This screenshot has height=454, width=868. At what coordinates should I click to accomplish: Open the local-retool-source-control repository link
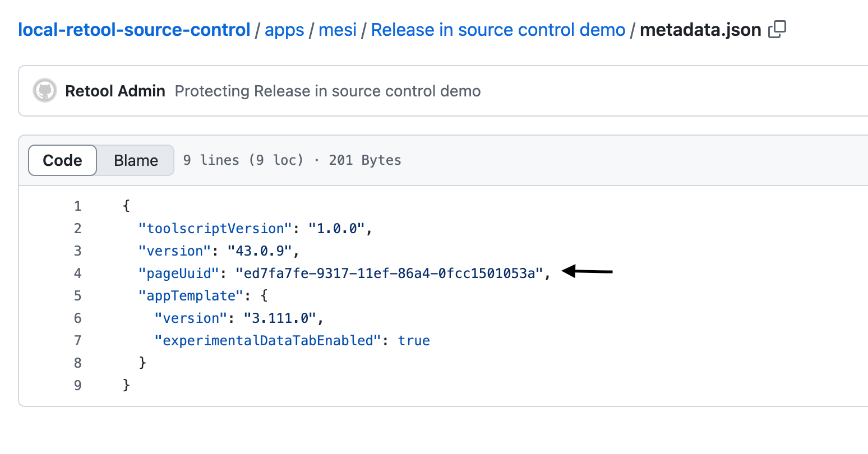coord(134,30)
